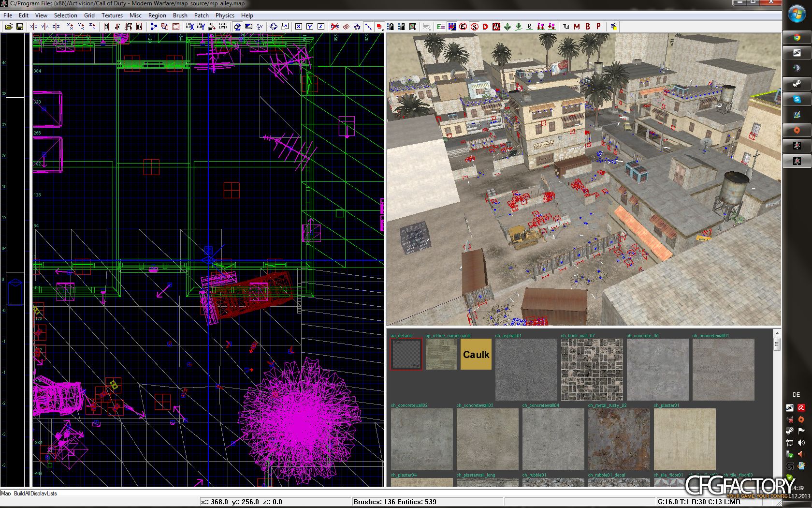Open Chrome from the taskbar

(x=797, y=37)
